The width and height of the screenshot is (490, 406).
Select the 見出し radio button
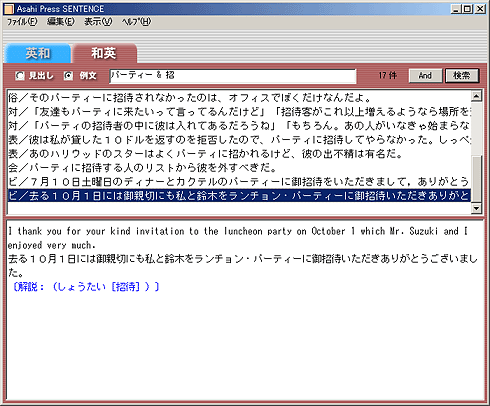click(20, 76)
